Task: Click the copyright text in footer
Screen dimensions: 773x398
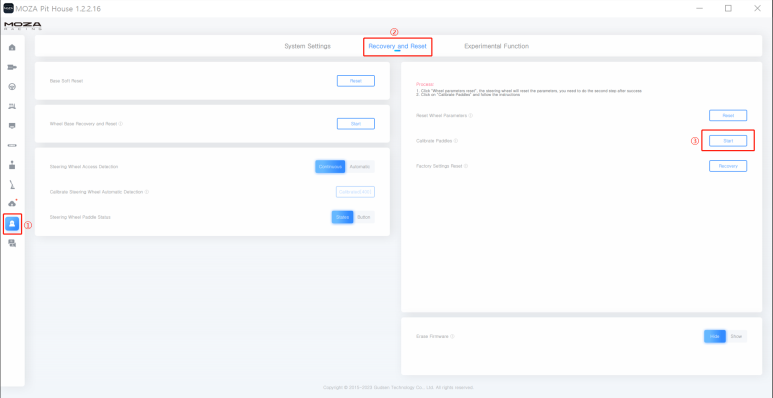Action: (398, 388)
